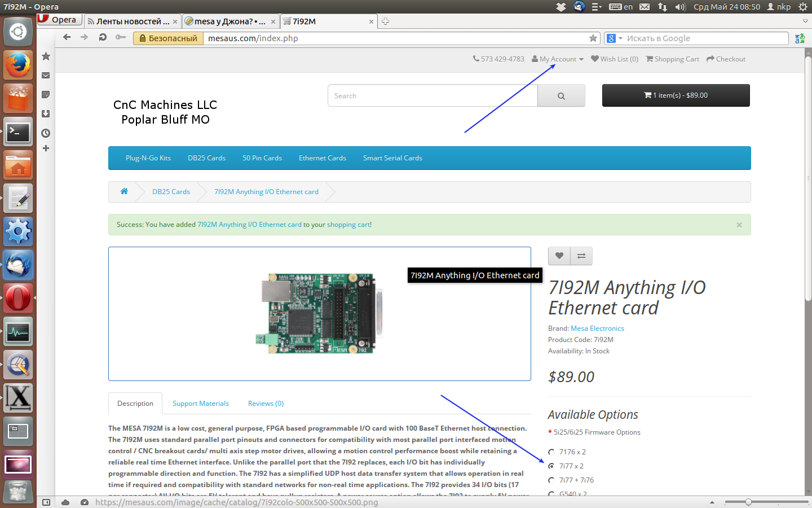Screen dimensions: 812x508
Task: Switch to the mesa у Джона tab
Action: tap(231, 21)
